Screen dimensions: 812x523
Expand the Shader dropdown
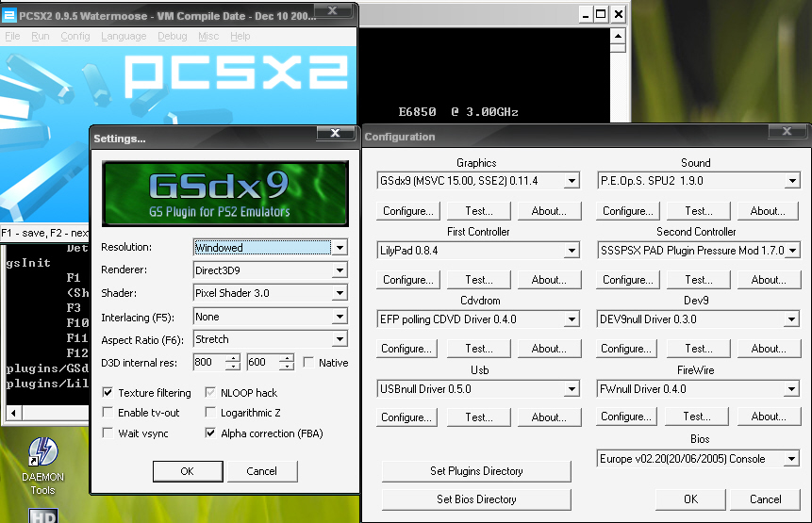[340, 293]
